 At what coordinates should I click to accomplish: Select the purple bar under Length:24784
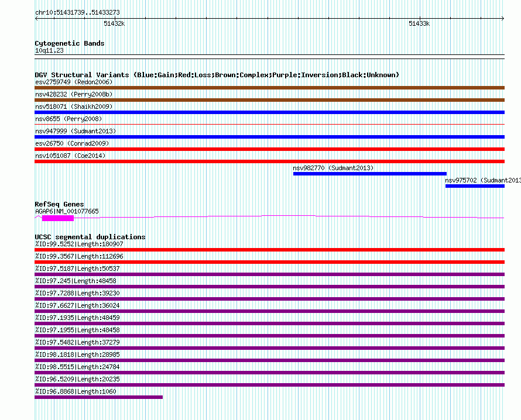pyautogui.click(x=269, y=373)
